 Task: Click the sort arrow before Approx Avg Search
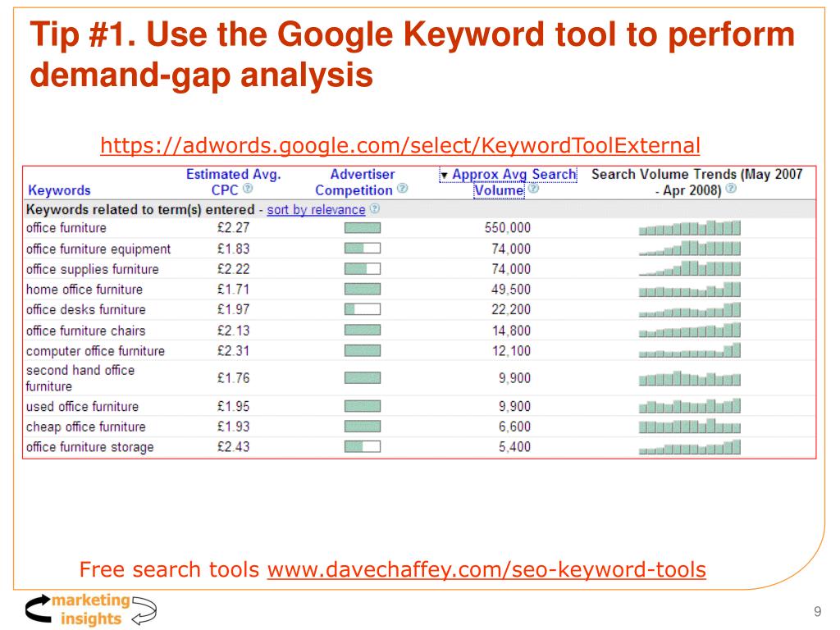tap(444, 176)
